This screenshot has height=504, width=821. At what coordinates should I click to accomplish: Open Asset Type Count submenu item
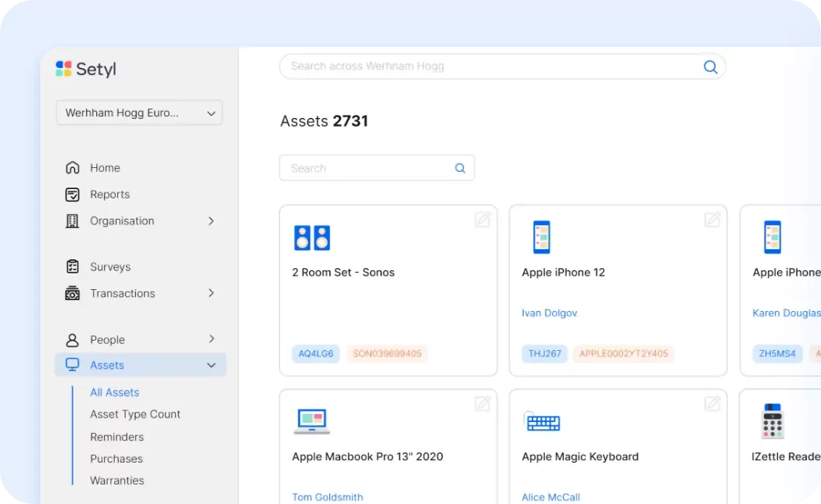click(x=135, y=414)
